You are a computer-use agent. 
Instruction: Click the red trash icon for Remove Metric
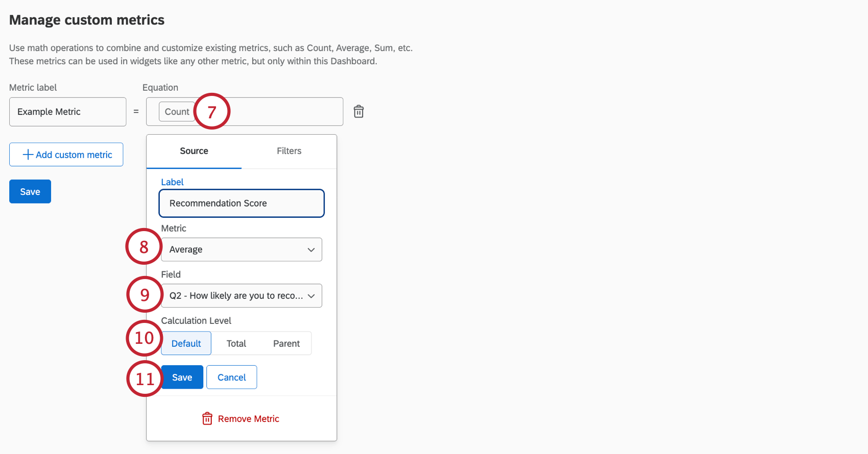[207, 419]
